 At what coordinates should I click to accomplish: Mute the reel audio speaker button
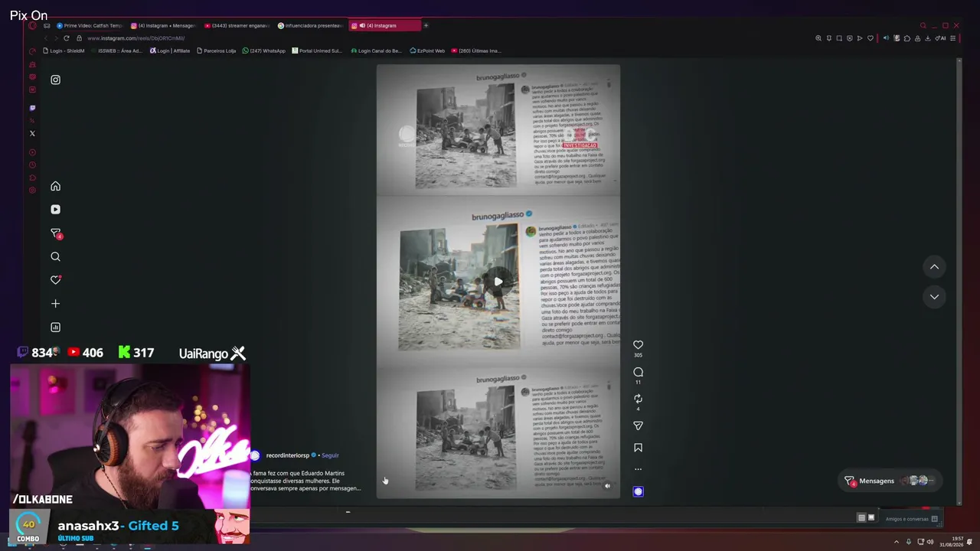(607, 485)
